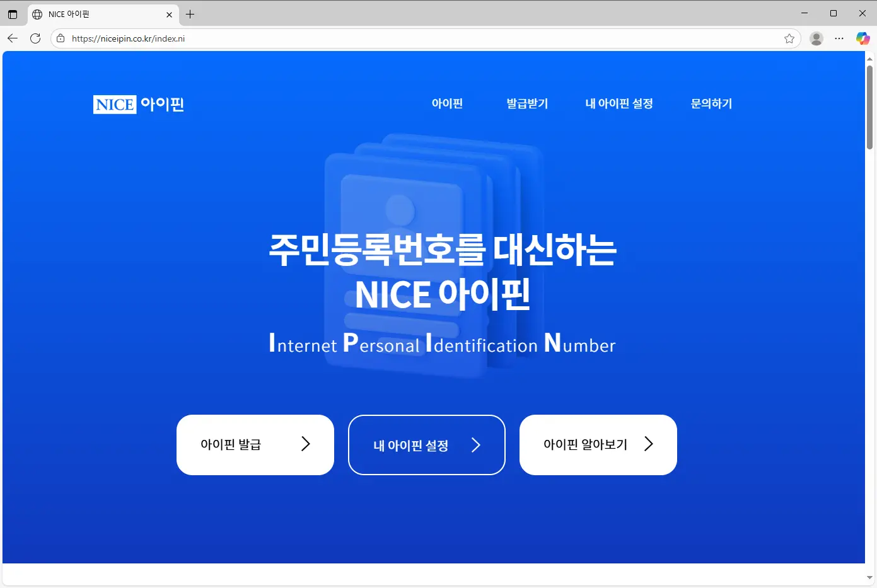Click the 아이핀 알아보기 button
This screenshot has width=877, height=588.
(x=598, y=445)
